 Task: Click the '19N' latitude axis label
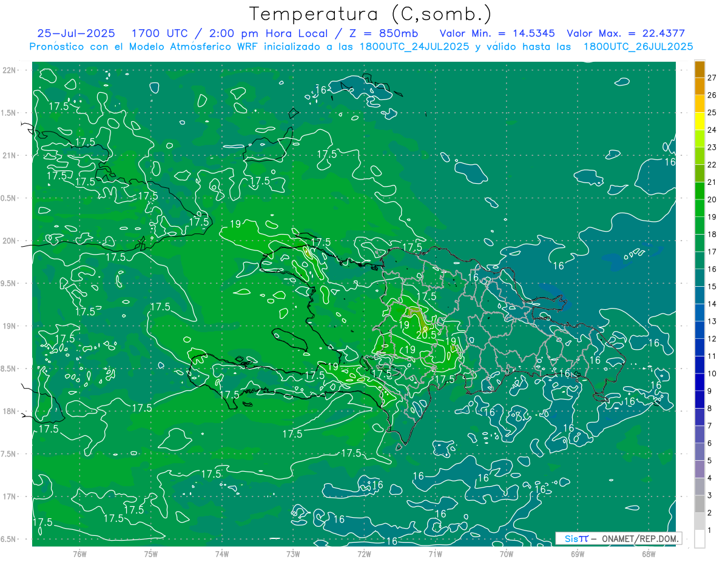pos(9,326)
